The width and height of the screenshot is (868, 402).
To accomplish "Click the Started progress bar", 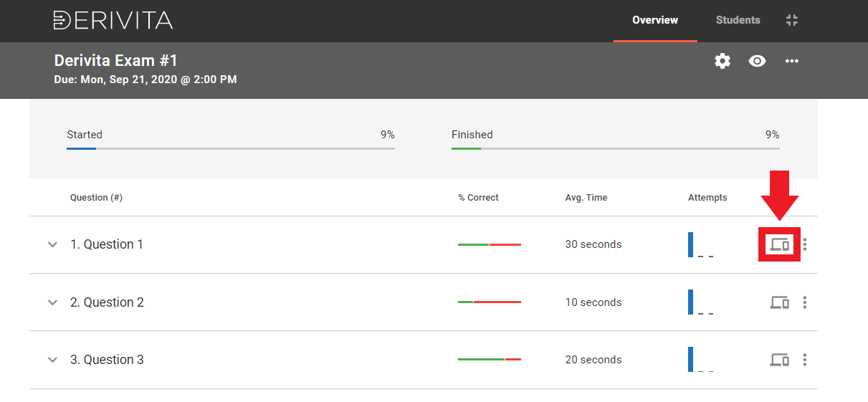I will coord(230,148).
